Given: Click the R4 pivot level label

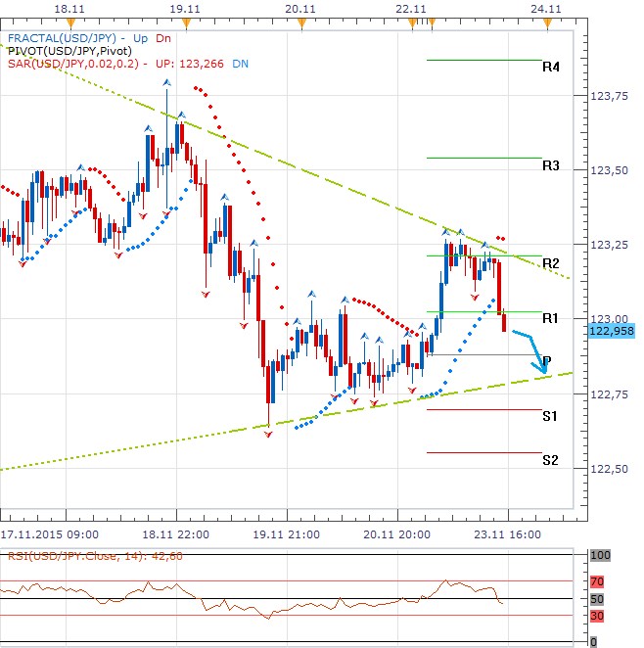Looking at the screenshot, I should tap(551, 67).
